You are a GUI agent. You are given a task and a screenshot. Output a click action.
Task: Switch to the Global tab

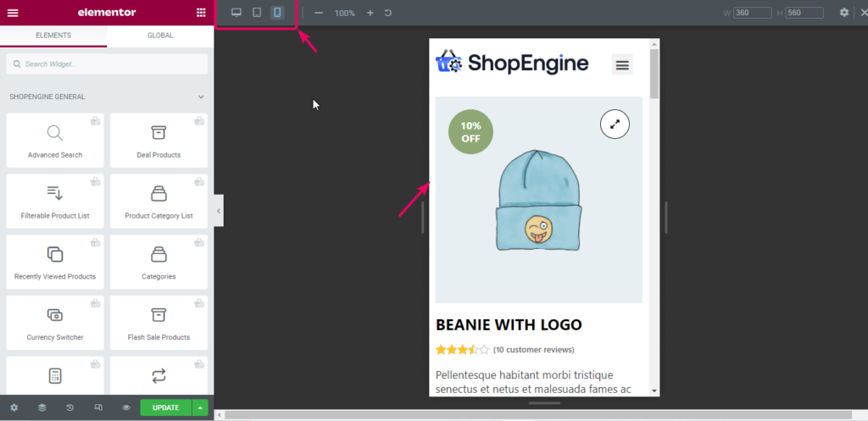click(160, 36)
